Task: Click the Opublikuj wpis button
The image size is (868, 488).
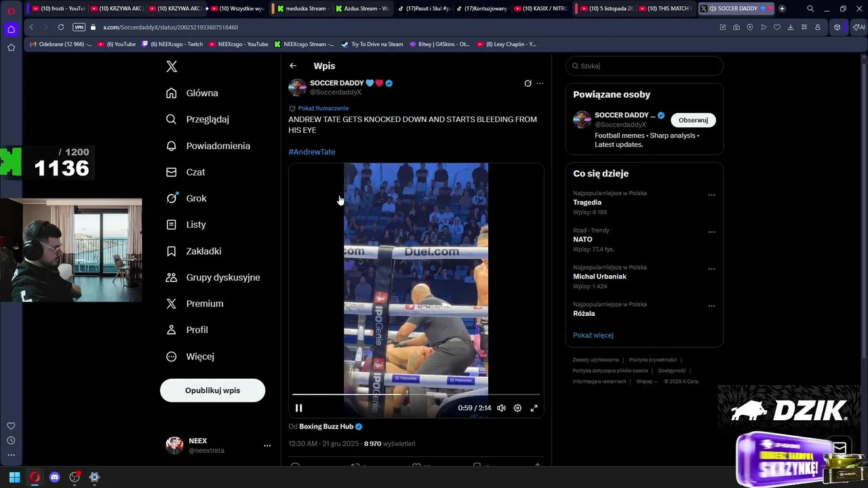Action: [212, 390]
